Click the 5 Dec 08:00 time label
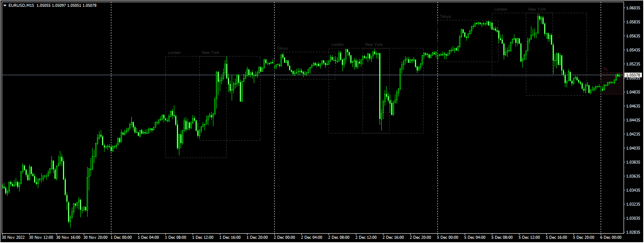Image resolution: width=644 pixels, height=243 pixels. [502, 237]
